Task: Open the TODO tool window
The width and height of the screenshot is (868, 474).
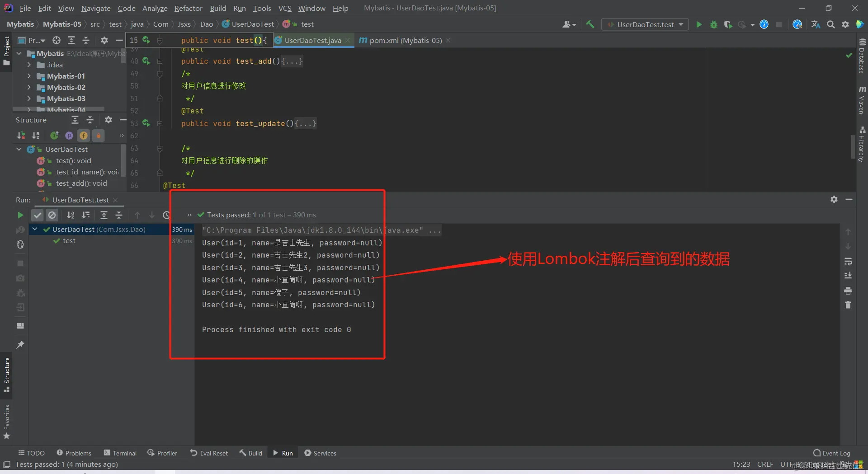Action: tap(31, 453)
